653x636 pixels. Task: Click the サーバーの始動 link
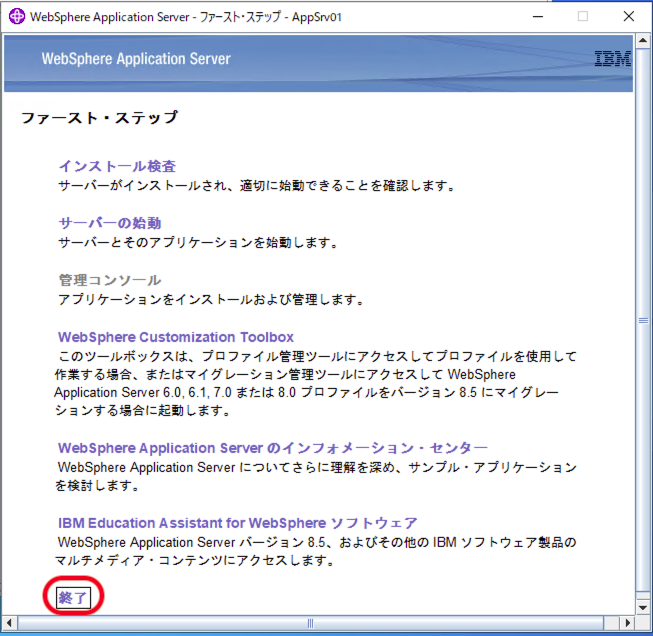click(x=110, y=223)
